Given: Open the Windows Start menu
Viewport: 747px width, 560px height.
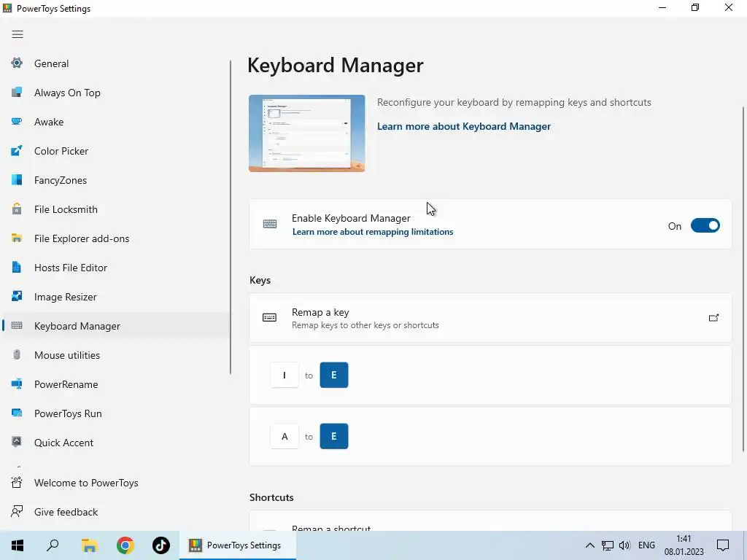Looking at the screenshot, I should [x=18, y=545].
